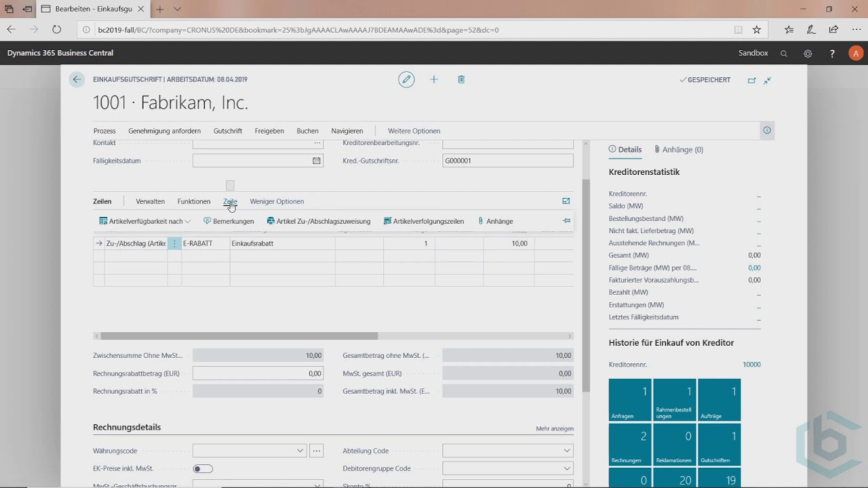The image size is (868, 488).
Task: Toggle the FactBox info pane icon
Action: point(767,130)
